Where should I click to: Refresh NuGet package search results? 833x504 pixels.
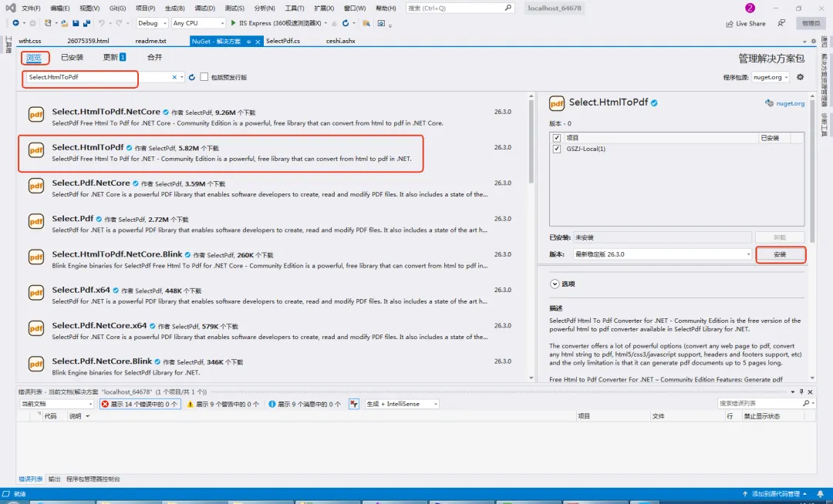pos(192,78)
